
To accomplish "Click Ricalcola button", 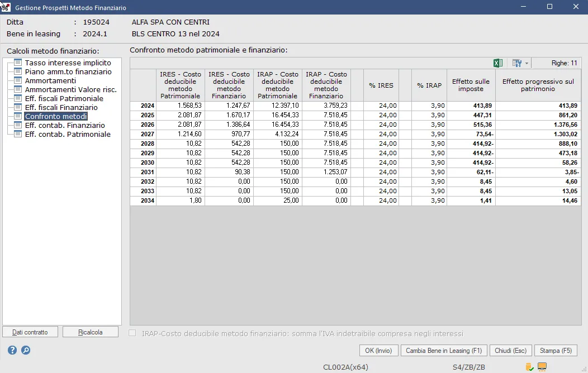I will tap(91, 332).
